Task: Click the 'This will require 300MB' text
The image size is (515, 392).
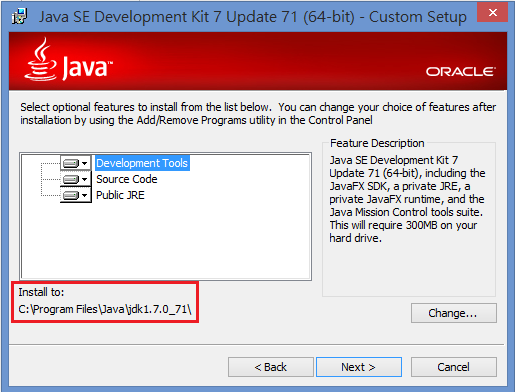Action: pyautogui.click(x=403, y=232)
